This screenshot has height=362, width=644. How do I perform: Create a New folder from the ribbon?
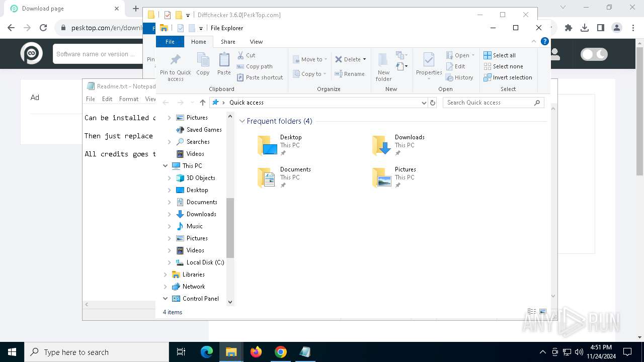click(x=383, y=67)
